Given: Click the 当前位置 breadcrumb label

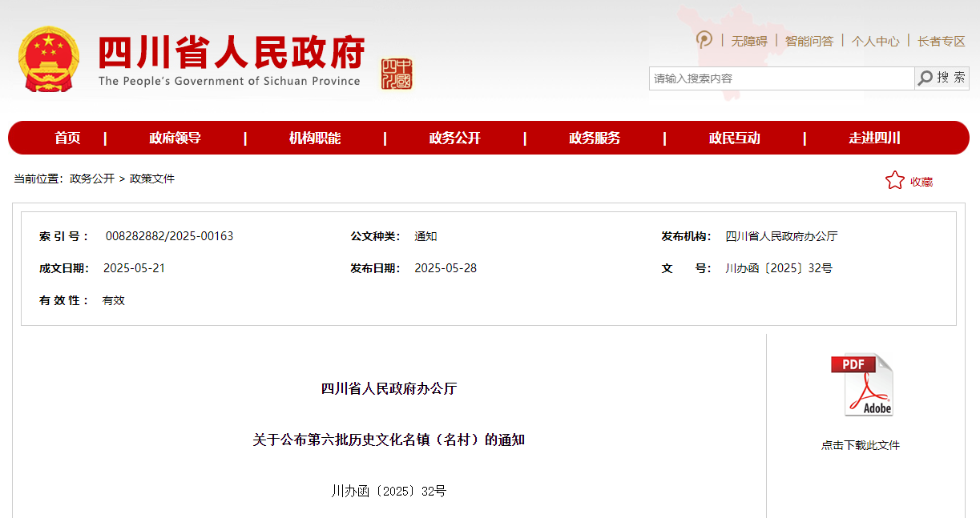Looking at the screenshot, I should click(x=38, y=179).
